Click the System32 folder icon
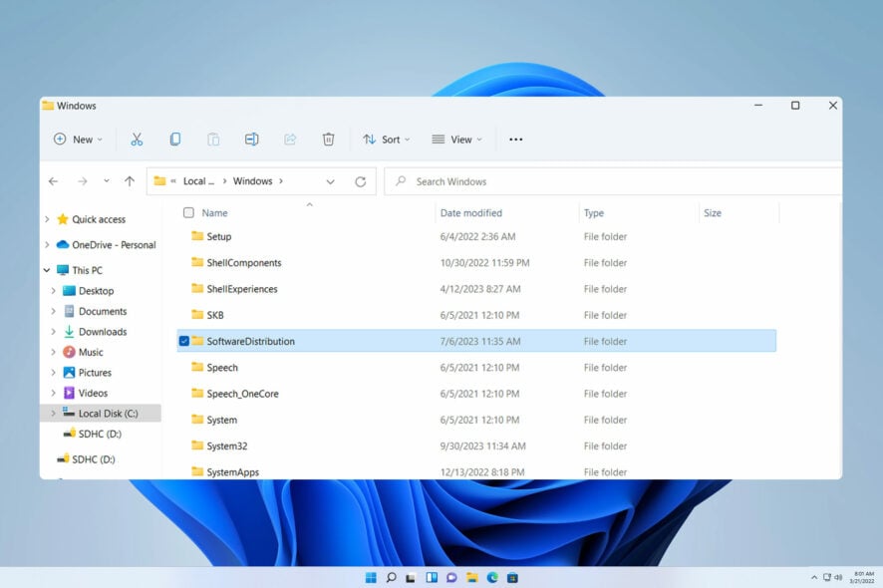 (x=197, y=445)
